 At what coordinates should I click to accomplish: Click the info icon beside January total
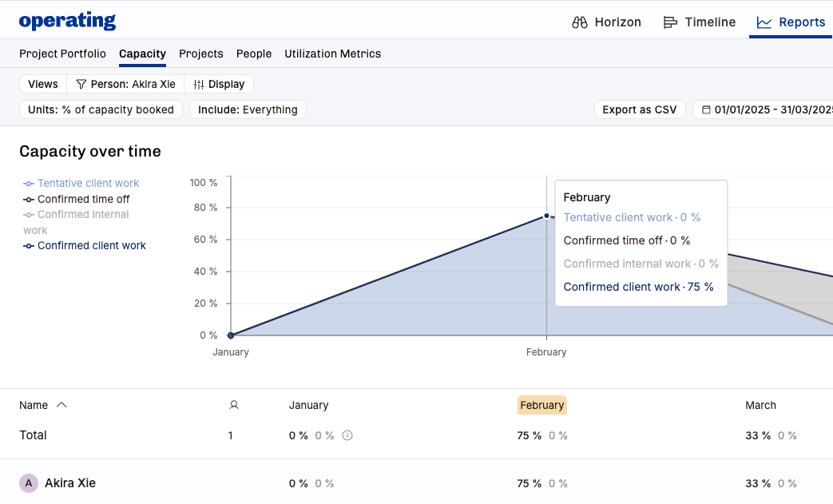point(347,435)
